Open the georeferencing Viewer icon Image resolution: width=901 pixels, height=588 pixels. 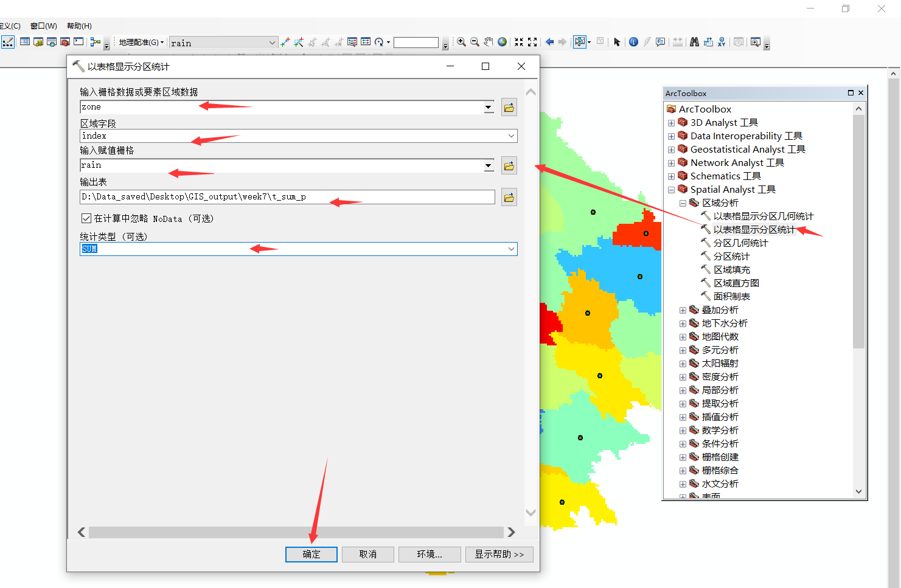(x=352, y=42)
